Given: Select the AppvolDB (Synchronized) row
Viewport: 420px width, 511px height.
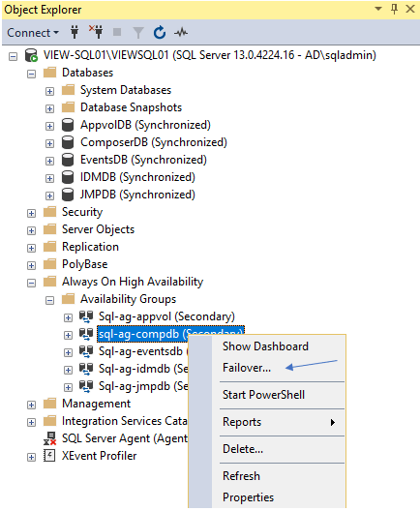Looking at the screenshot, I should pyautogui.click(x=146, y=125).
